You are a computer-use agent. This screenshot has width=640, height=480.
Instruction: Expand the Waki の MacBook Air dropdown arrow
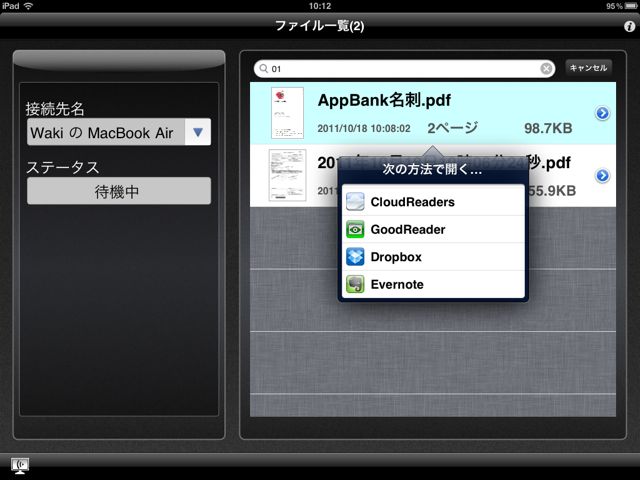point(198,132)
